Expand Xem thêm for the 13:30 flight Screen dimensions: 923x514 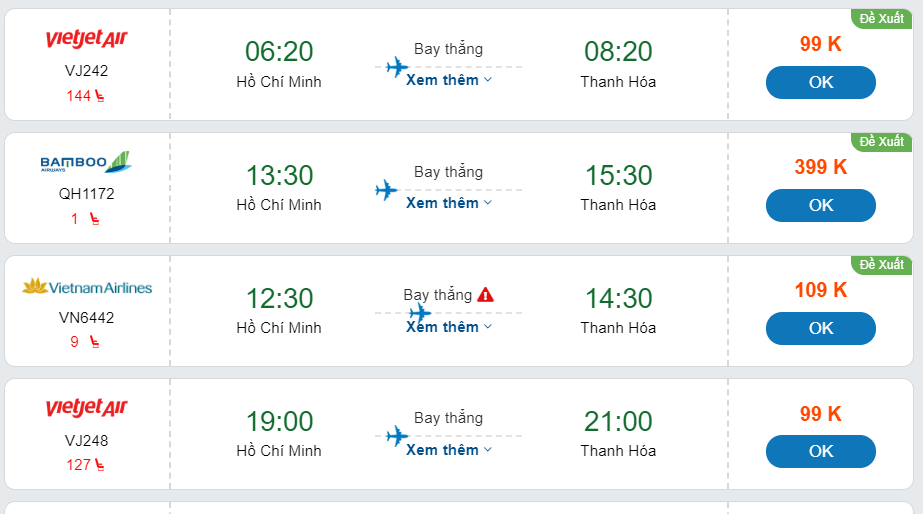click(x=449, y=203)
